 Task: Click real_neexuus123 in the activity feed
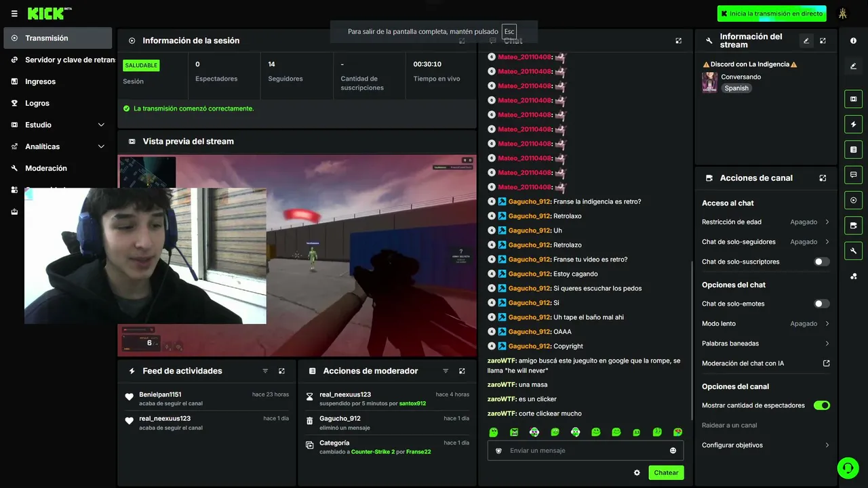tap(165, 419)
